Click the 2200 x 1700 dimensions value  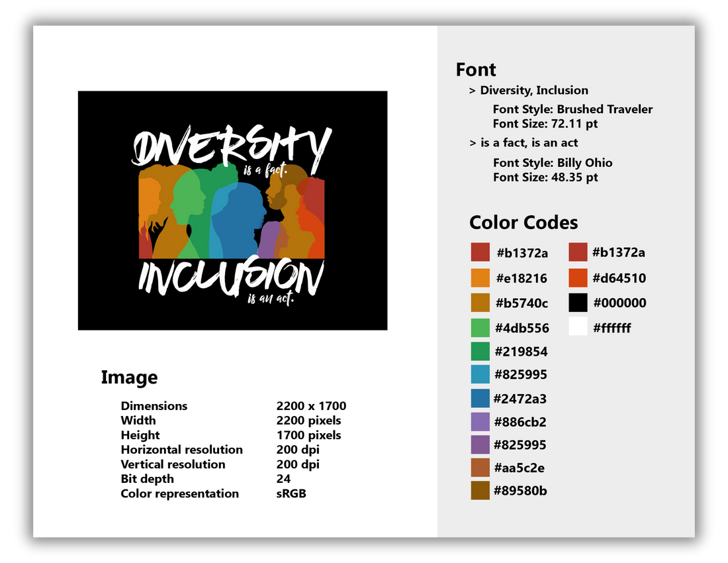pos(311,406)
